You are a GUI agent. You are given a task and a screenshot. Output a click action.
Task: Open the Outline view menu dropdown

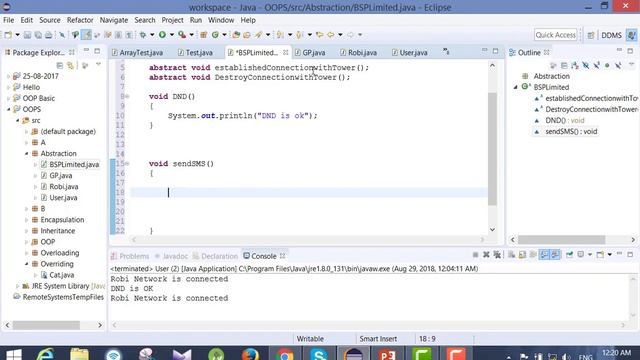pyautogui.click(x=631, y=65)
